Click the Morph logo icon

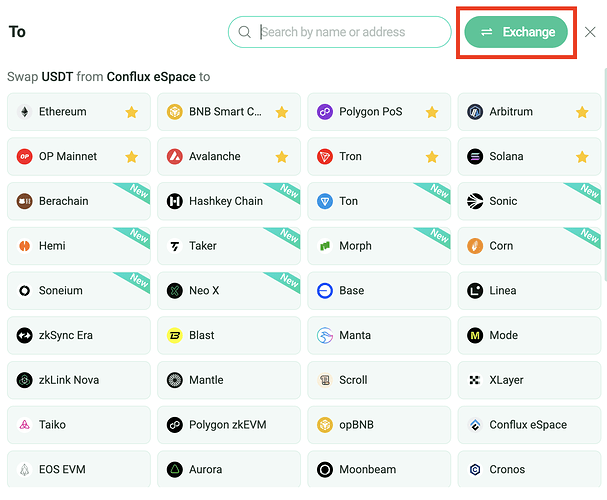tap(325, 246)
